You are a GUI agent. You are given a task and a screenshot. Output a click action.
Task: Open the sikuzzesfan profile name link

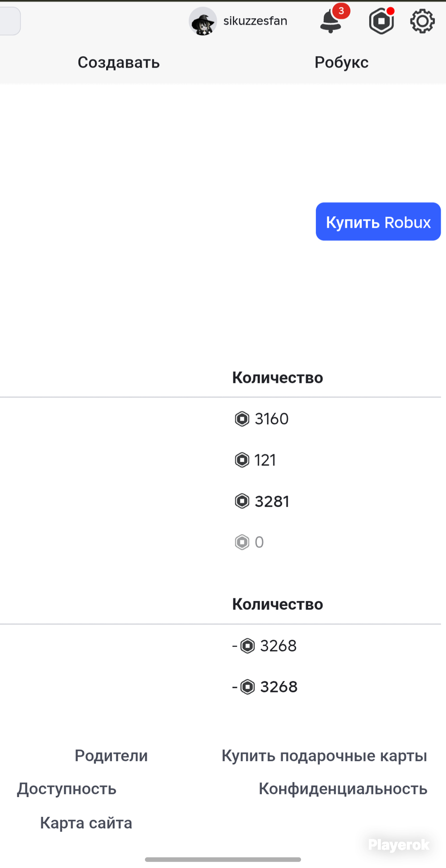255,21
